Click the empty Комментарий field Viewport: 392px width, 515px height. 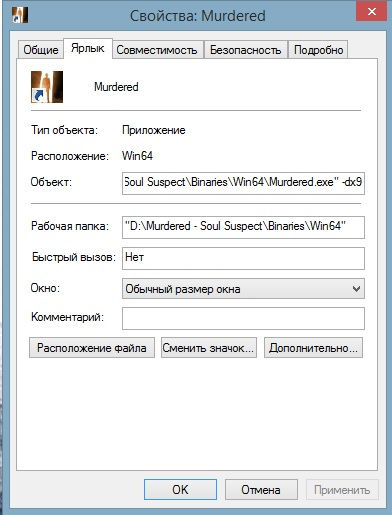pyautogui.click(x=243, y=318)
